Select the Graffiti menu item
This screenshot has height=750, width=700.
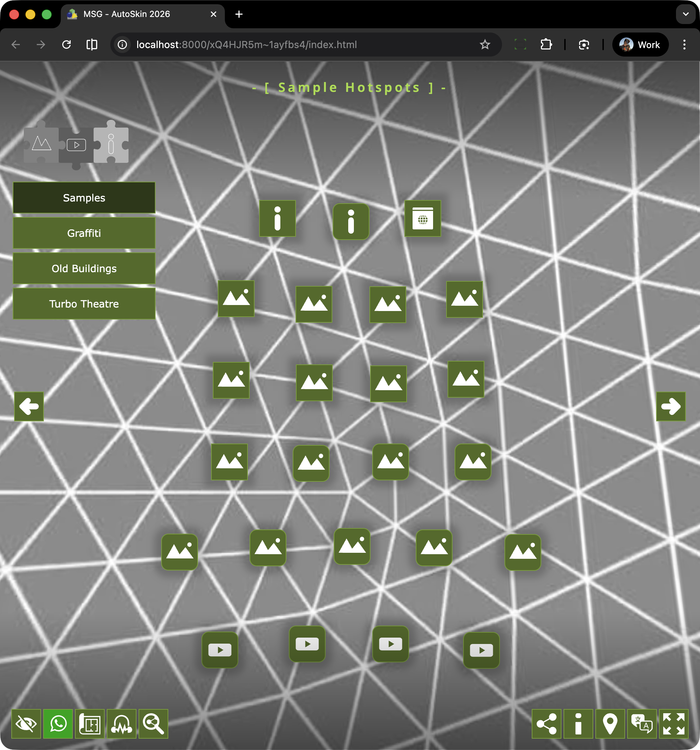(84, 233)
